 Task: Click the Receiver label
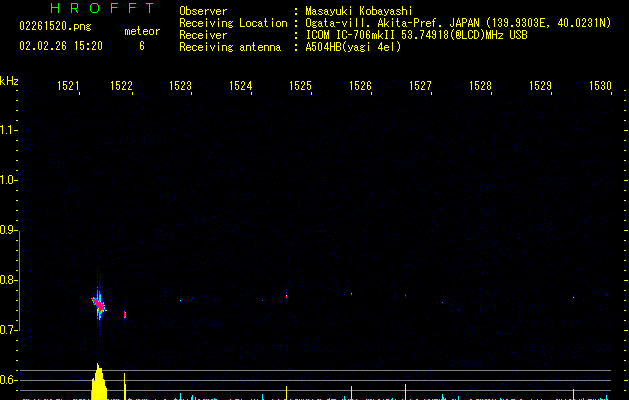tap(203, 35)
